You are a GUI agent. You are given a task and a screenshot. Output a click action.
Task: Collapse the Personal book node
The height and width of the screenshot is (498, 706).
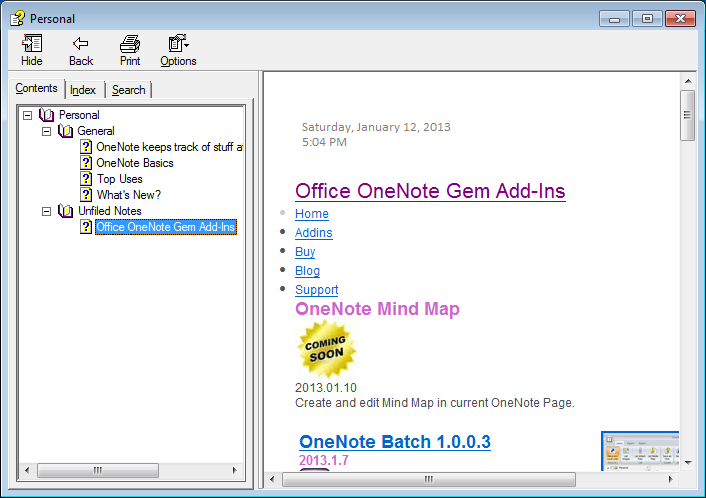[27, 115]
